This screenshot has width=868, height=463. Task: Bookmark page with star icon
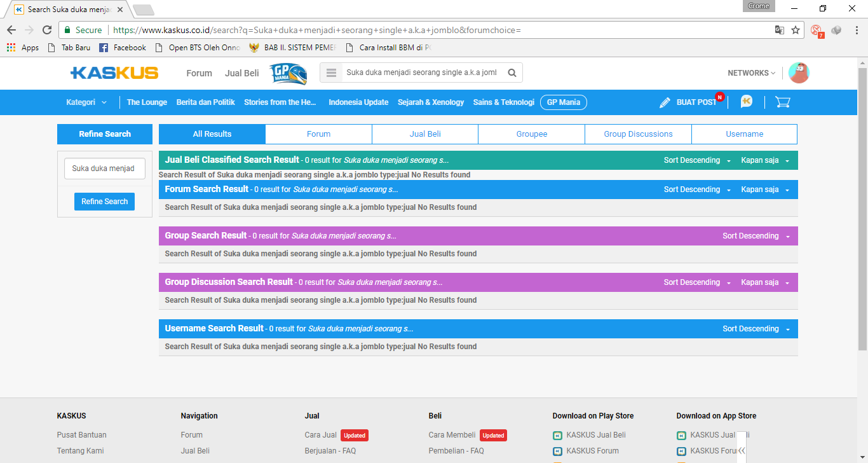point(796,30)
